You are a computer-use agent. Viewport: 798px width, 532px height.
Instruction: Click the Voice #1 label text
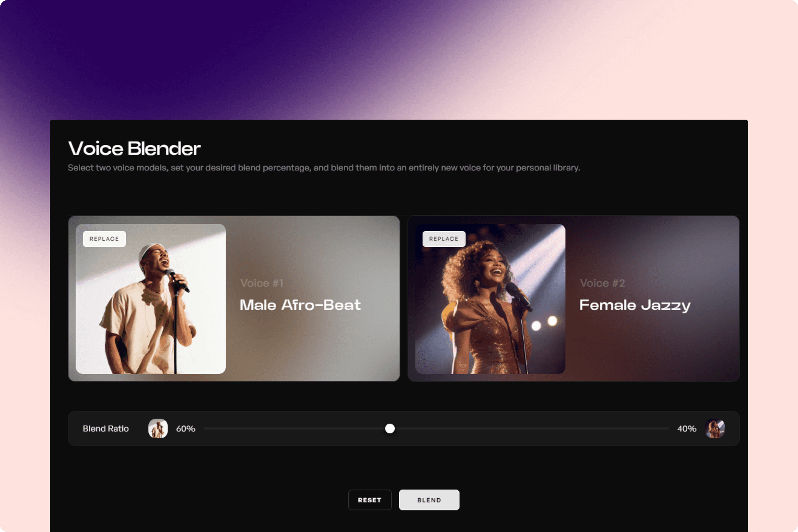[x=262, y=283]
